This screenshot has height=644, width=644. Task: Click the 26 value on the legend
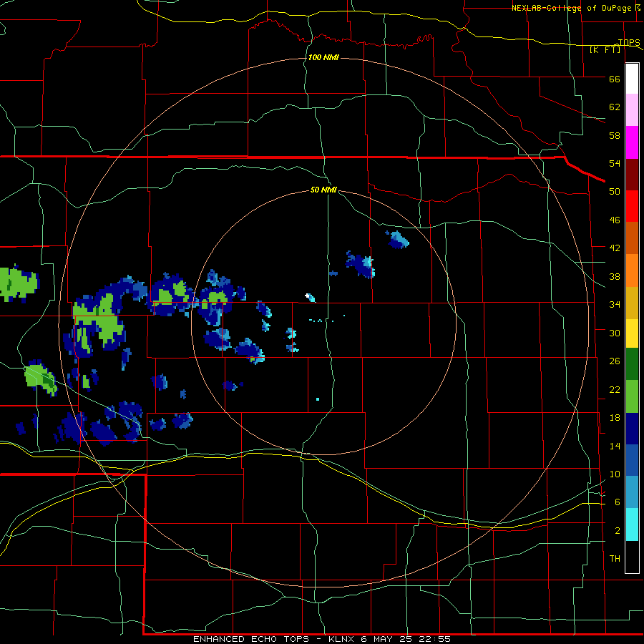(615, 361)
